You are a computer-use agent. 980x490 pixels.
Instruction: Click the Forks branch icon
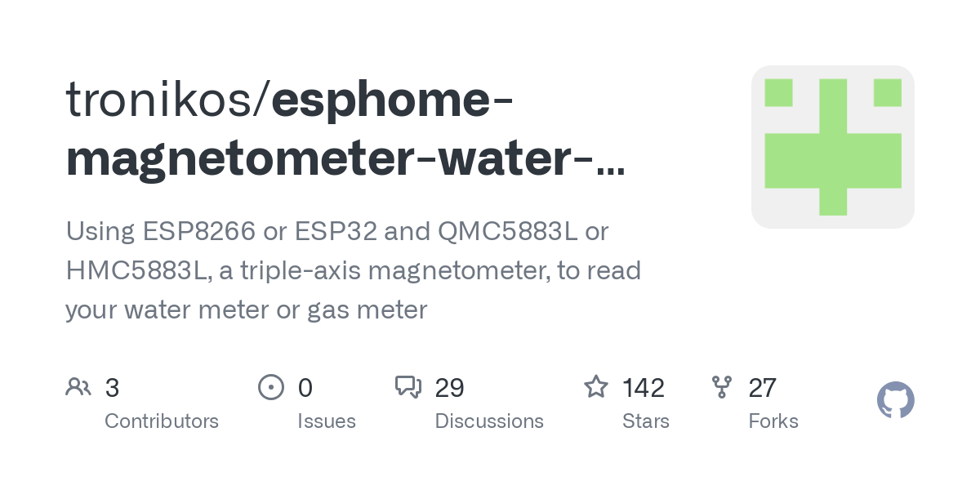point(722,387)
